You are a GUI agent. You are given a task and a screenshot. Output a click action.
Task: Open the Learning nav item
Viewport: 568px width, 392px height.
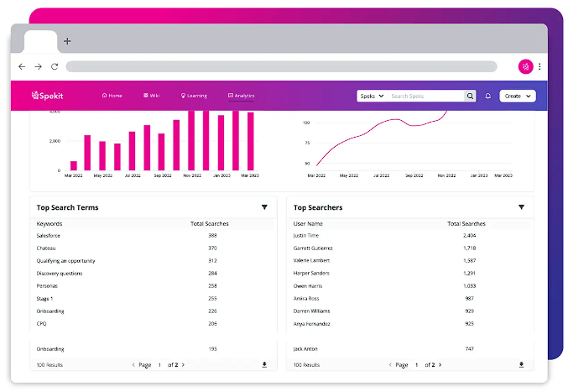pyautogui.click(x=194, y=96)
